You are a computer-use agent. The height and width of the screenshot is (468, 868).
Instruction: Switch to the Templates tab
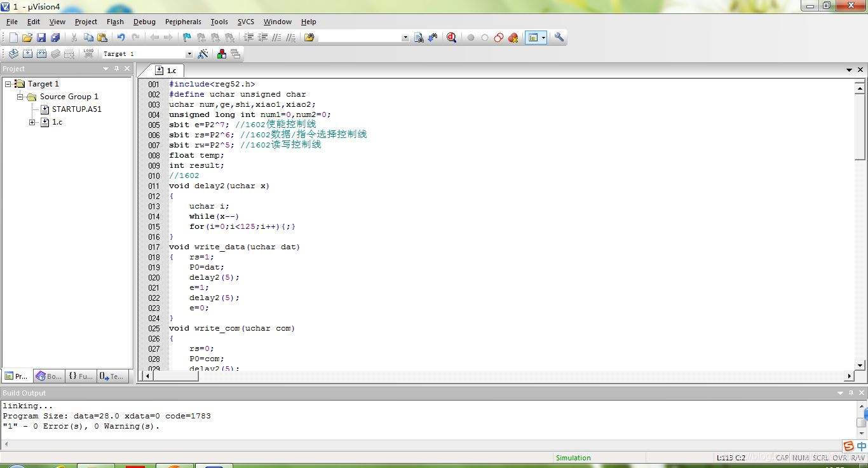[112, 376]
